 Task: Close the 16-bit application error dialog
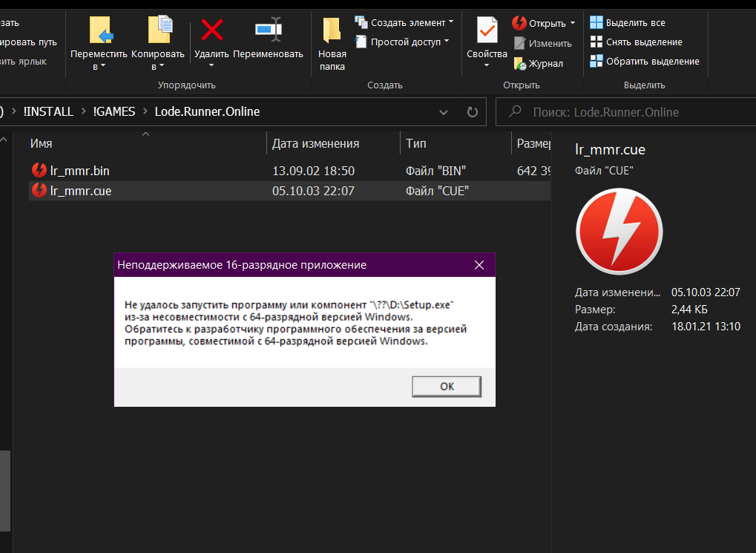point(479,265)
